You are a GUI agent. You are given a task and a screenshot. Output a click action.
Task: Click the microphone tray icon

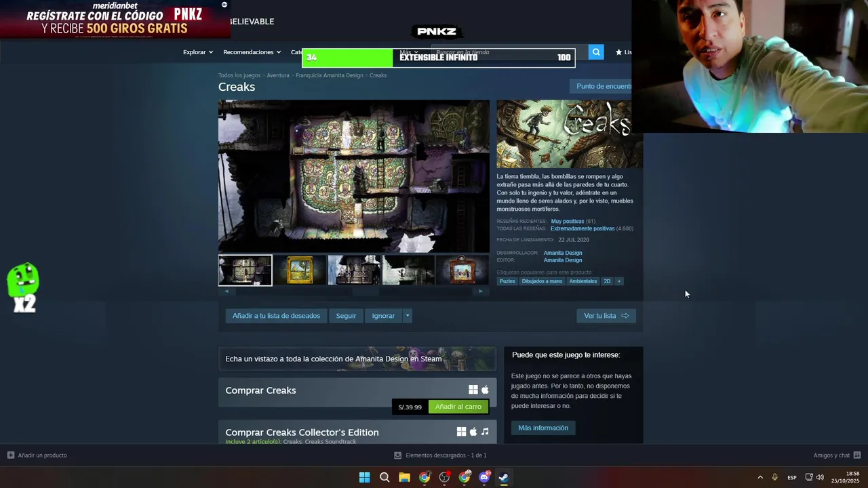click(x=774, y=477)
